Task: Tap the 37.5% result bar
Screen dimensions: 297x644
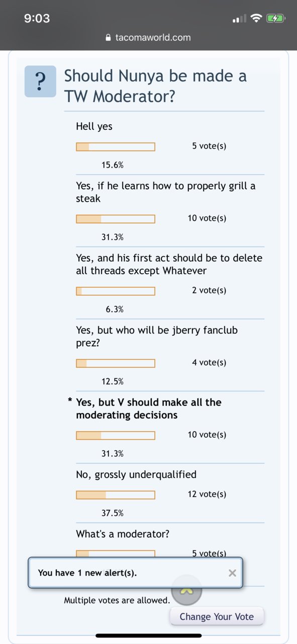Action: 116,495
